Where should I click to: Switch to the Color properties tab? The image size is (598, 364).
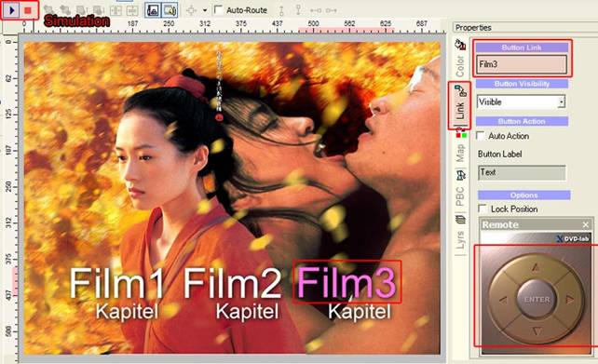460,66
